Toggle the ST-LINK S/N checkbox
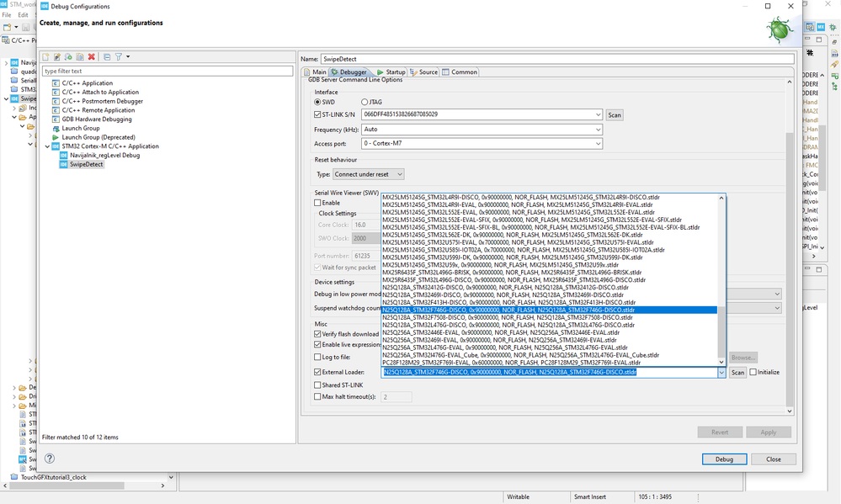 point(317,114)
